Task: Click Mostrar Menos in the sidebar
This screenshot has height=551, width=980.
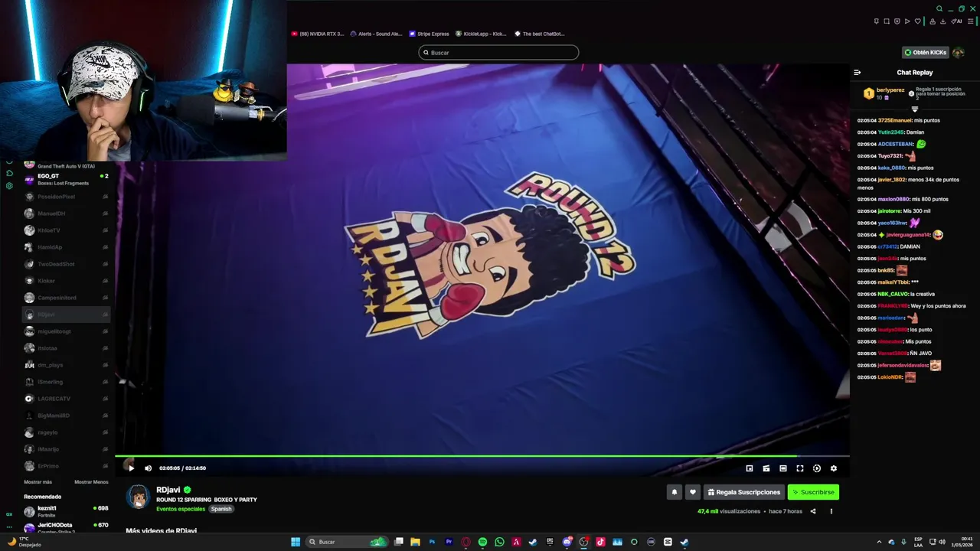Action: click(91, 482)
